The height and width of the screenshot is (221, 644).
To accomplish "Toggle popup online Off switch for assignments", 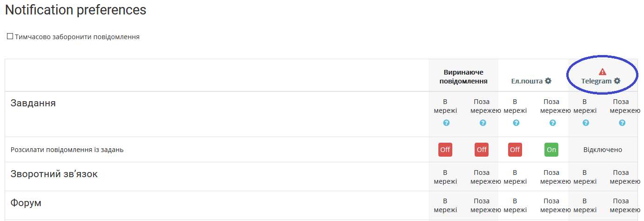I will point(445,150).
